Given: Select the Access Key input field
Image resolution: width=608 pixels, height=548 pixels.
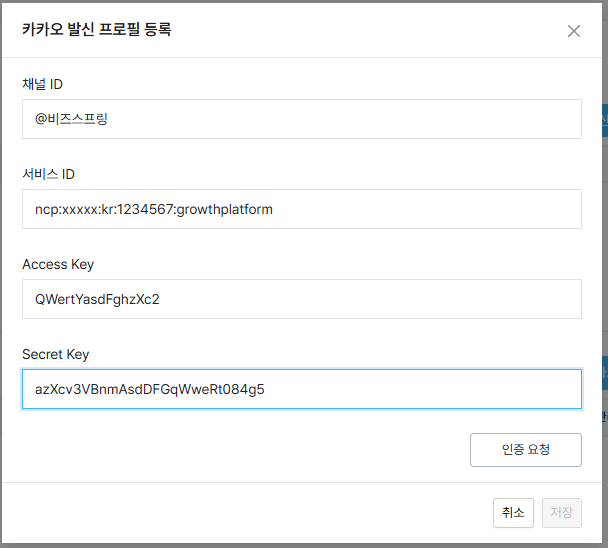Looking at the screenshot, I should (400, 299).
